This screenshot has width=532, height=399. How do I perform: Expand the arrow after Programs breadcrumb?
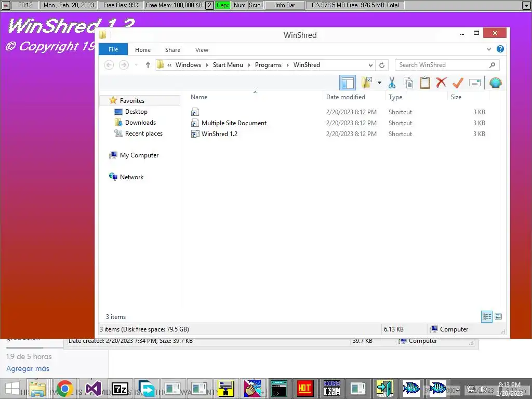(288, 65)
